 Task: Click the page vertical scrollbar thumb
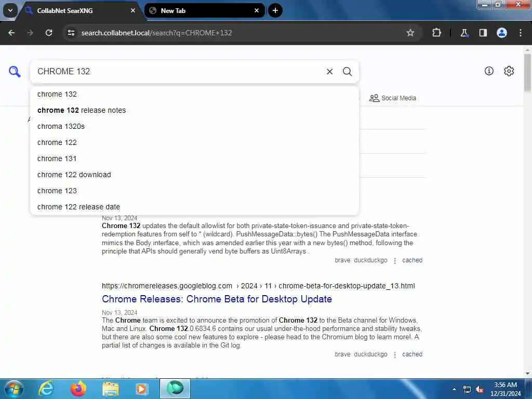click(527, 73)
